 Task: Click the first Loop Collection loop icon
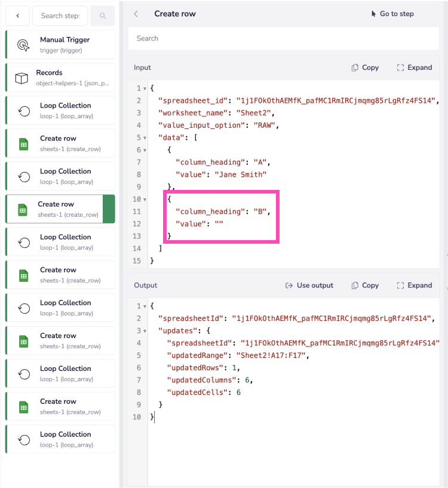[23, 111]
